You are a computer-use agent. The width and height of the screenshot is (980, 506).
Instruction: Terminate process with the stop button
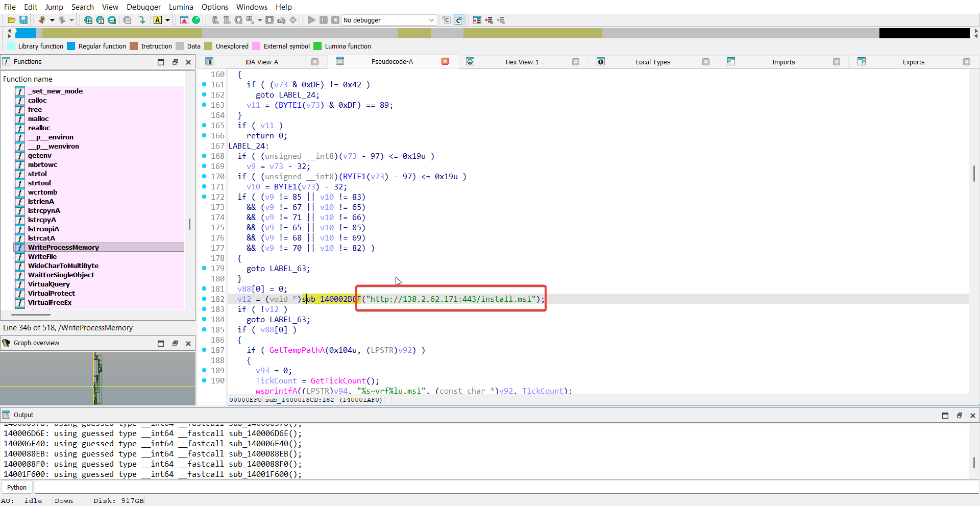[335, 20]
